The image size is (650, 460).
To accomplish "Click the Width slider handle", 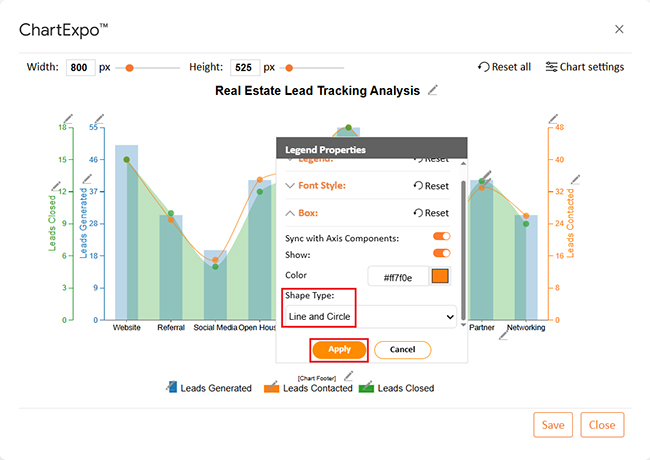I will [129, 68].
